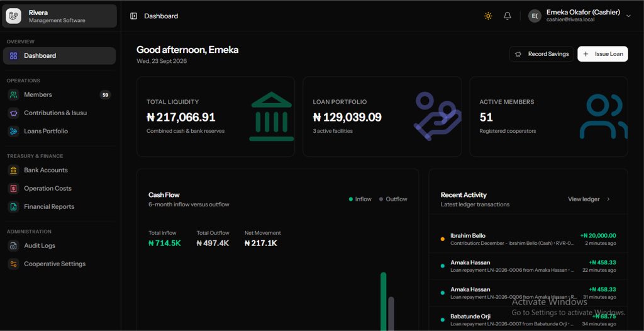644x331 pixels.
Task: Open the Amaka Hassan entry from 22 minutes ago
Action: pyautogui.click(x=528, y=266)
